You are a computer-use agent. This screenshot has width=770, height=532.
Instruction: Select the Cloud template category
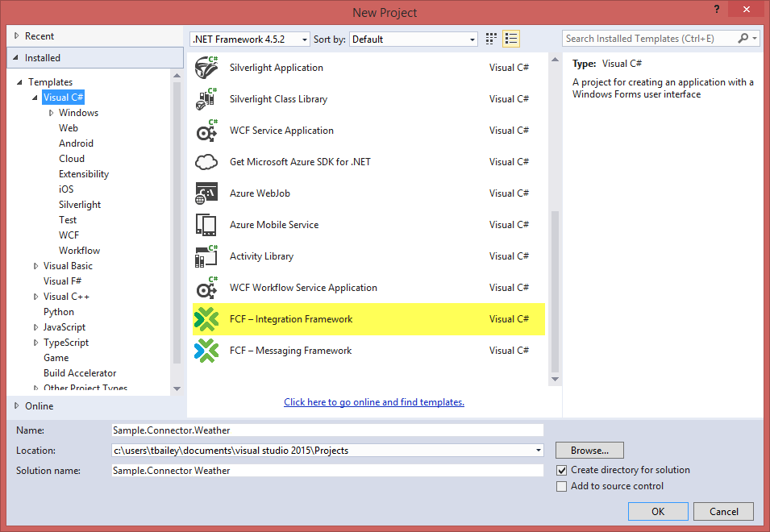(x=72, y=159)
